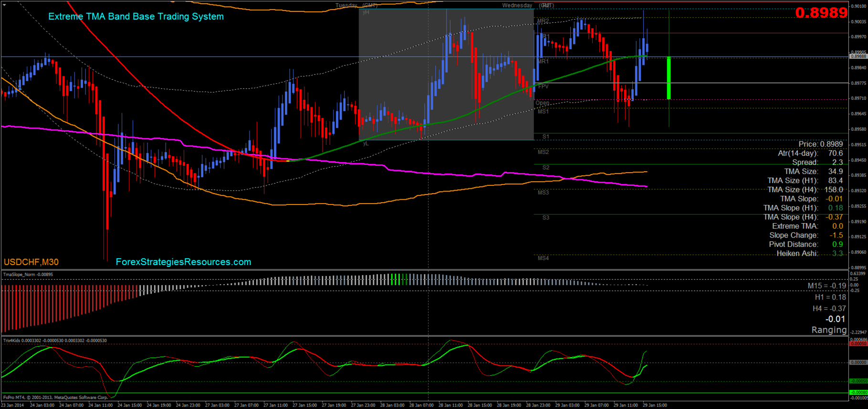Select the bright green range bar object
Viewport: 868px width, 409px height.
[x=669, y=78]
